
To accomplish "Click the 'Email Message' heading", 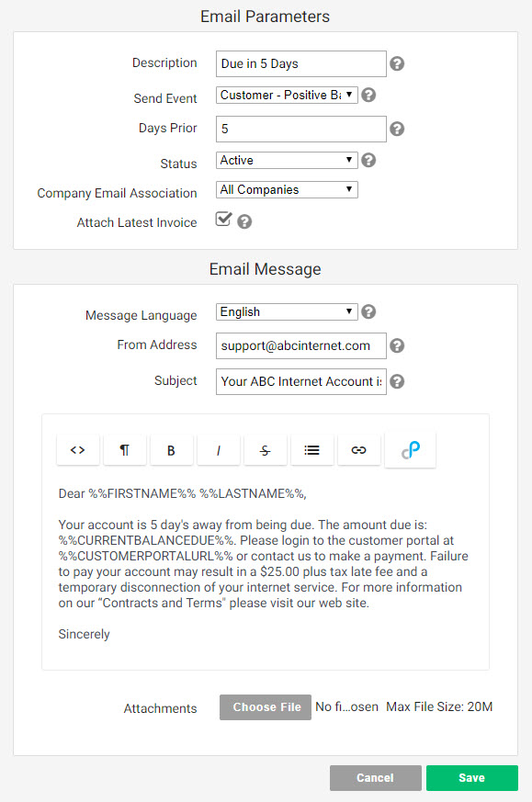I will pyautogui.click(x=265, y=269).
